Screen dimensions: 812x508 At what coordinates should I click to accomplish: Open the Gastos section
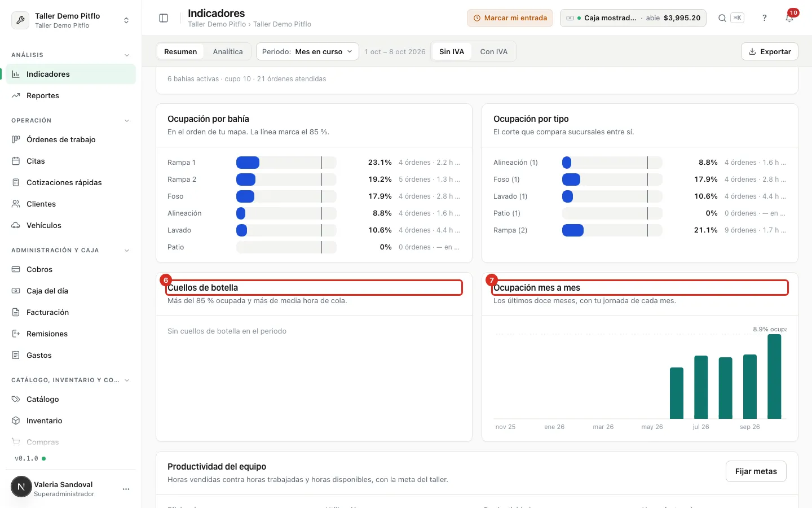coord(70,355)
